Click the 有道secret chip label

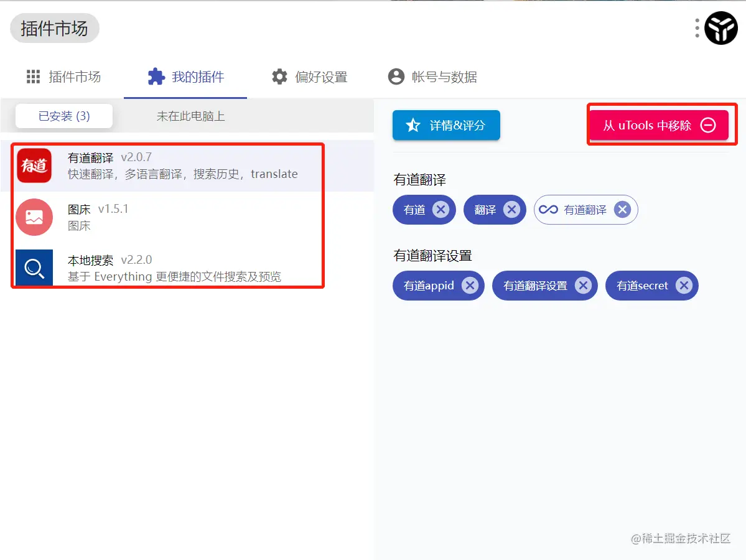(x=642, y=286)
